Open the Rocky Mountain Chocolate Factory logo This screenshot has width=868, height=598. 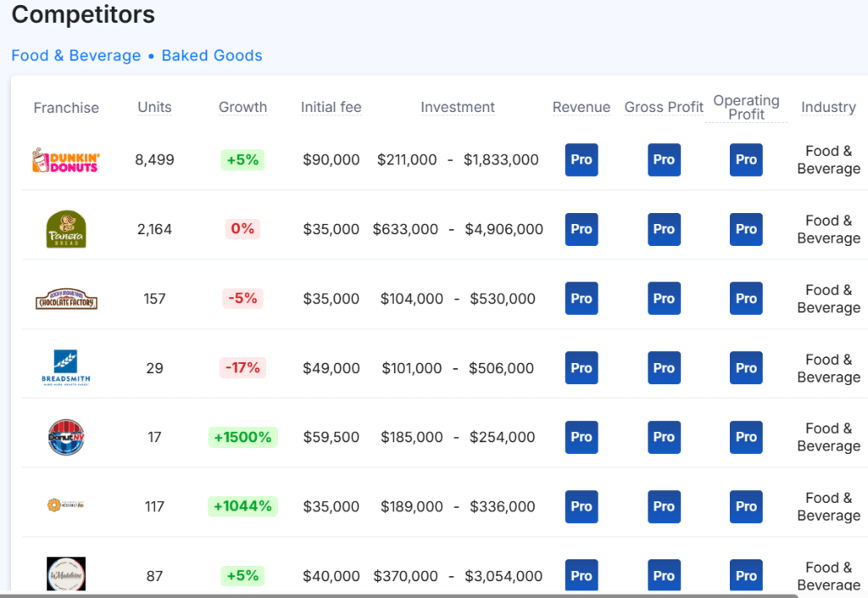66,299
